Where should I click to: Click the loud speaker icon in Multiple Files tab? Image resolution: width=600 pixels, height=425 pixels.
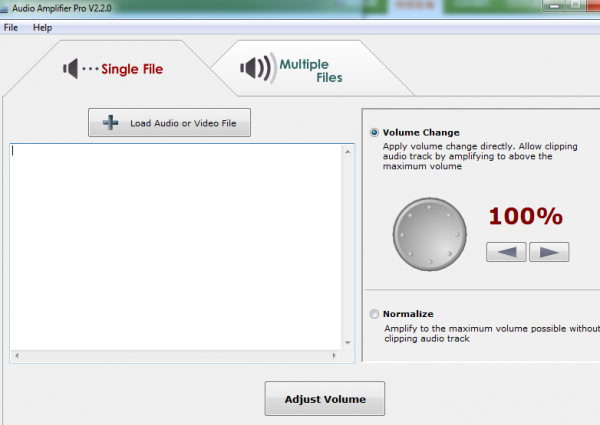pyautogui.click(x=257, y=68)
